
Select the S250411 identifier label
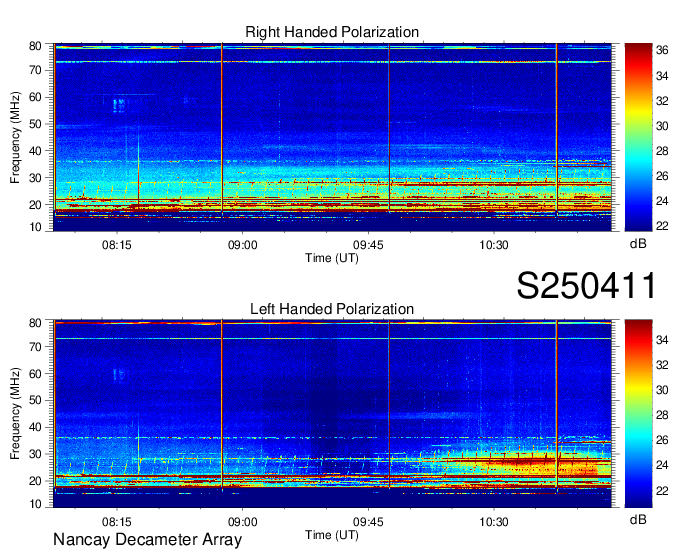tap(586, 285)
